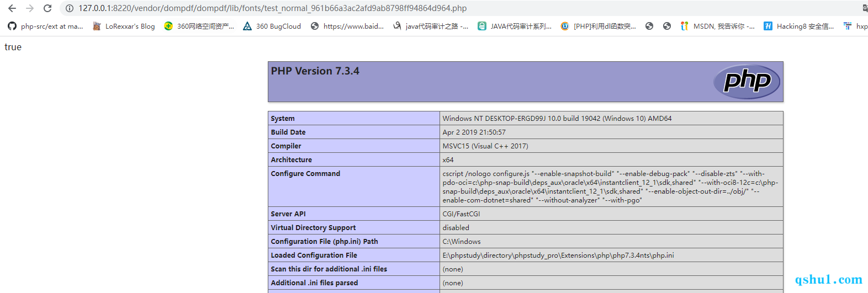Reload the current page
Image resolution: width=868 pixels, height=293 pixels.
click(x=47, y=8)
